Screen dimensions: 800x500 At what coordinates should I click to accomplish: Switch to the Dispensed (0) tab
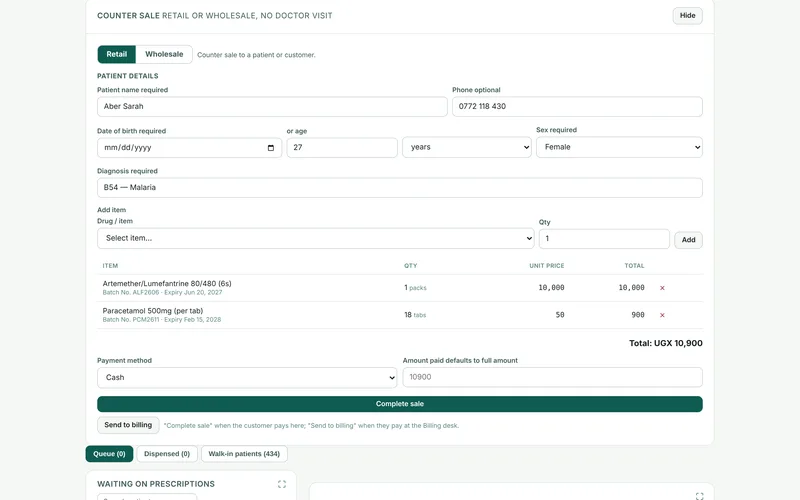[167, 454]
